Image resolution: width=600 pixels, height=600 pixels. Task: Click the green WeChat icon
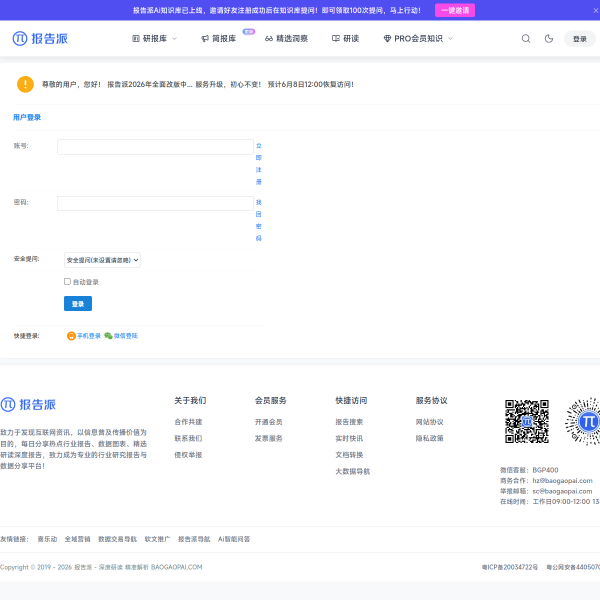108,336
